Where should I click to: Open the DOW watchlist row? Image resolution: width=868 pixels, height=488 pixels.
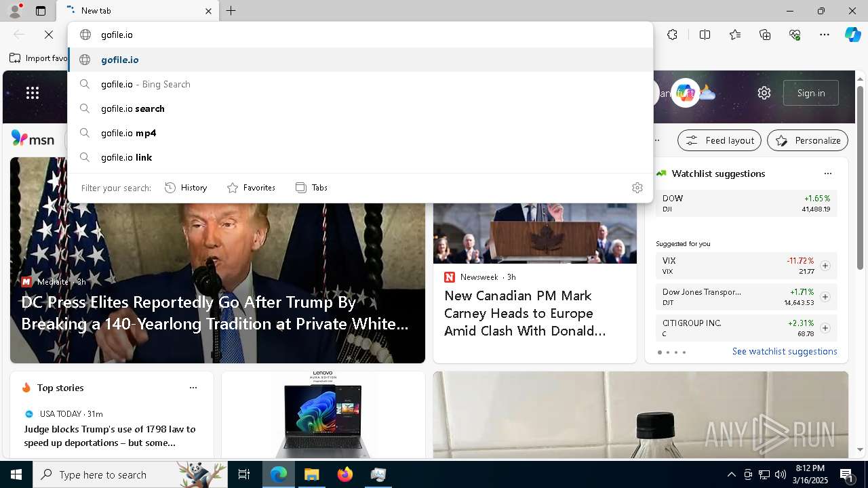coord(746,203)
